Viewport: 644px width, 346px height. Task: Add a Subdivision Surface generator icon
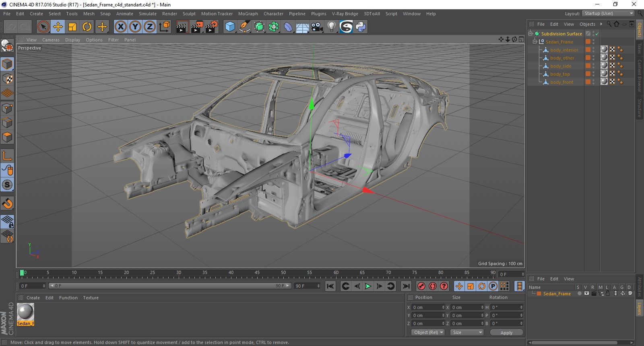coord(259,27)
